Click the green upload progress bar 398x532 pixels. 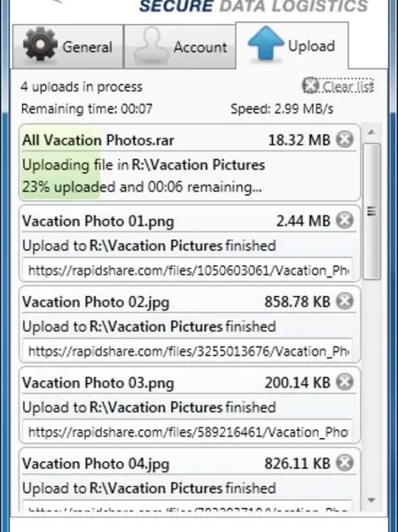pos(61,163)
